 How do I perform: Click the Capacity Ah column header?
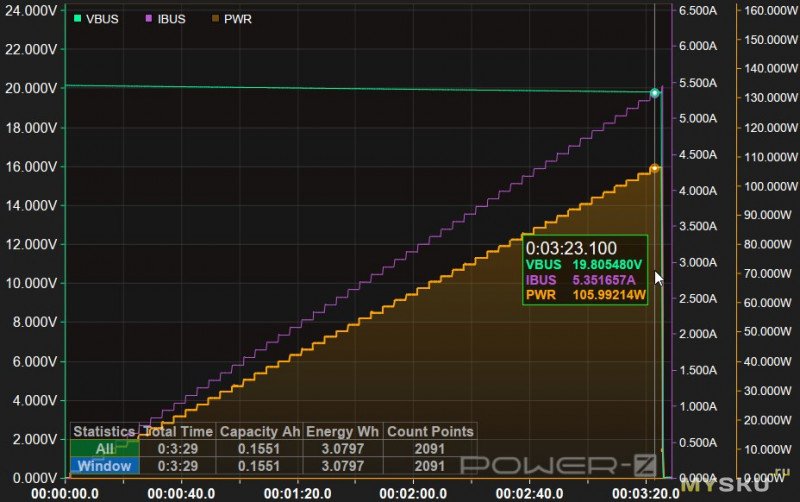259,432
